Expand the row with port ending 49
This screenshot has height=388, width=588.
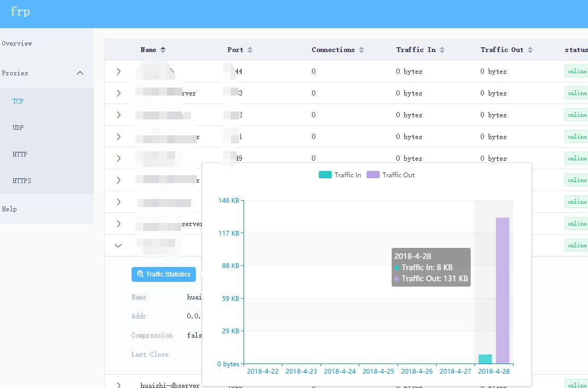(118, 158)
